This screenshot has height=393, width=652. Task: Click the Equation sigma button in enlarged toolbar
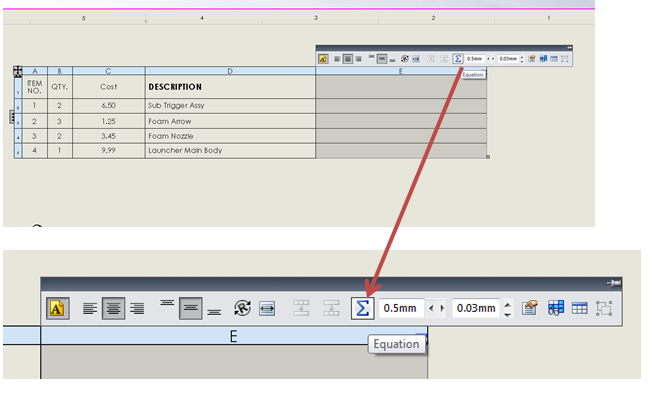point(362,308)
